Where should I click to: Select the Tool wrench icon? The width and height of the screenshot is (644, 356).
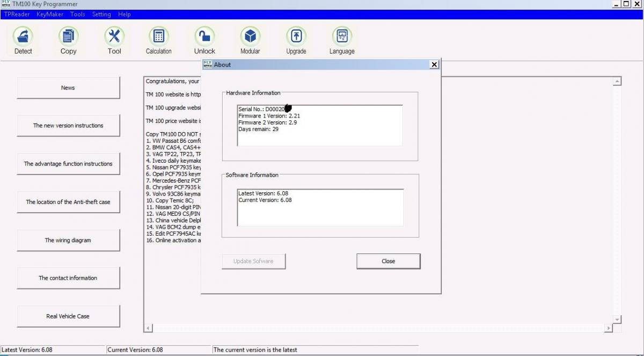point(114,37)
